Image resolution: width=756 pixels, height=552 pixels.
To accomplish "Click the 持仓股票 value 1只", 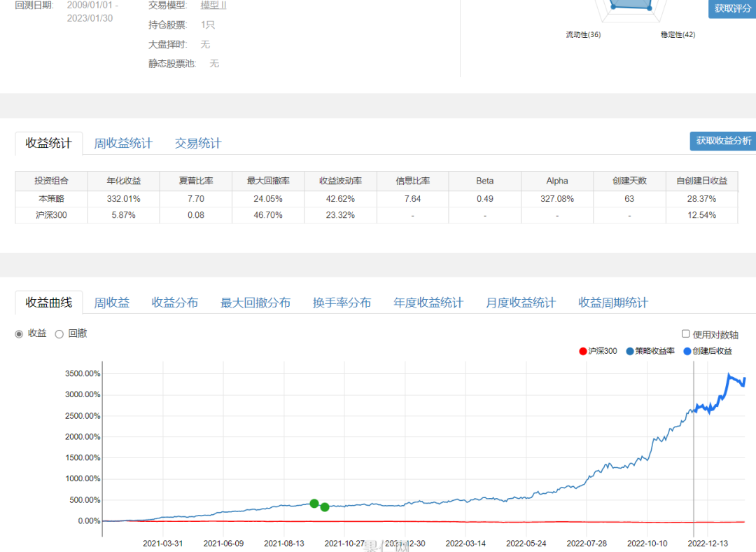I will pyautogui.click(x=208, y=25).
